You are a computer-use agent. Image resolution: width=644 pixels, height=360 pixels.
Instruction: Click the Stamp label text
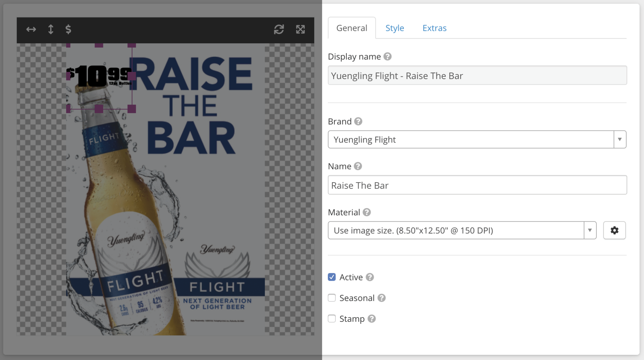click(x=352, y=319)
